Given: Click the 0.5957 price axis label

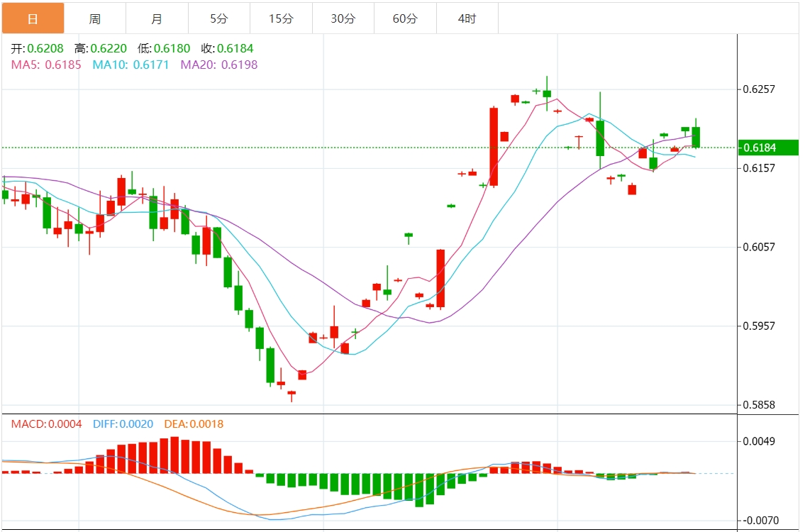Looking at the screenshot, I should pyautogui.click(x=760, y=326).
